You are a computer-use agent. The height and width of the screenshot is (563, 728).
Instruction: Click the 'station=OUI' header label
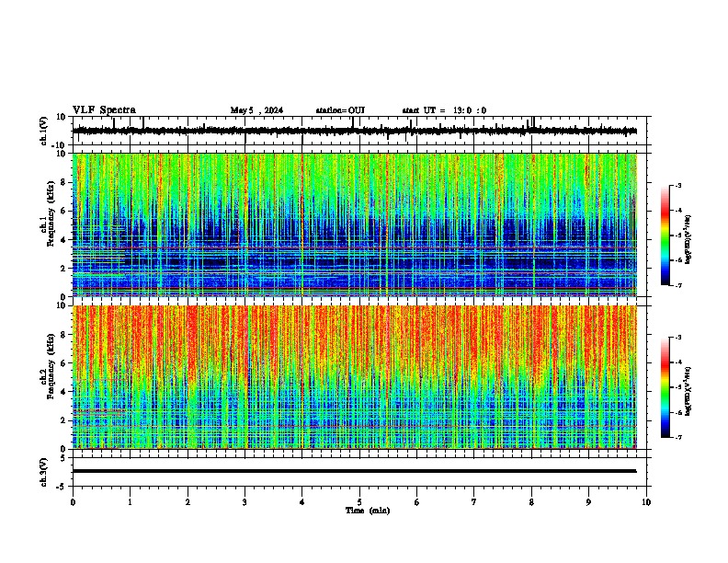point(340,110)
